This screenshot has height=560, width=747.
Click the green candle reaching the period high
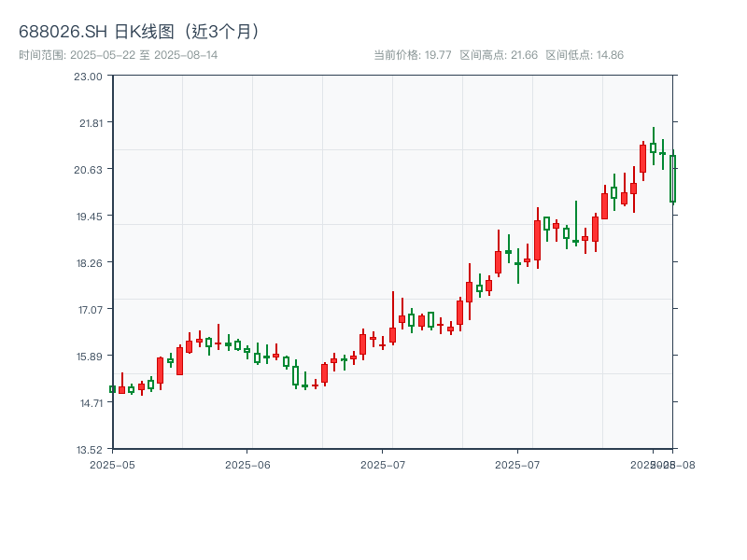pyautogui.click(x=653, y=147)
